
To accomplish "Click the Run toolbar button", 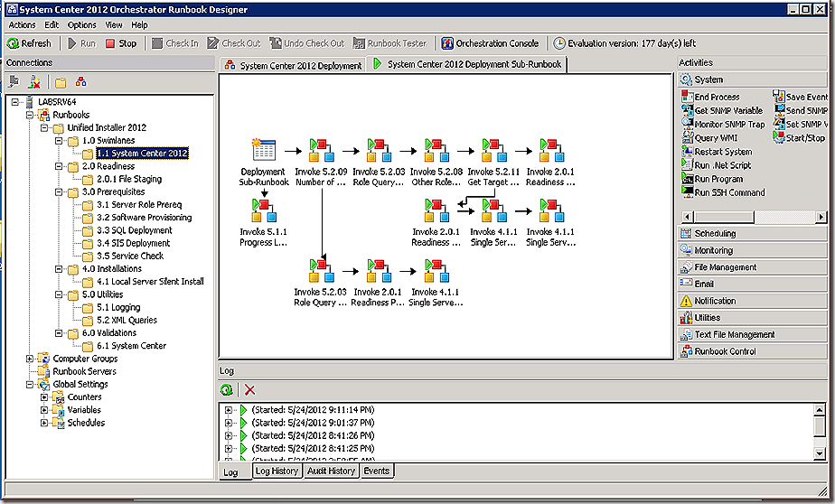I will tap(82, 43).
